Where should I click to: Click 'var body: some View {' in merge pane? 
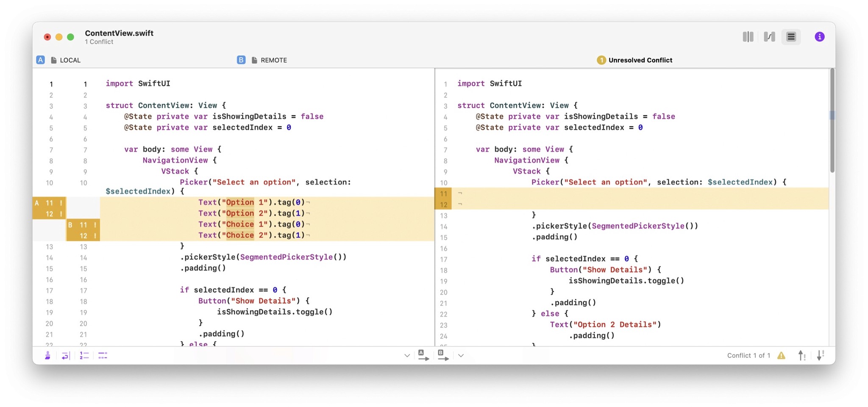(x=524, y=149)
